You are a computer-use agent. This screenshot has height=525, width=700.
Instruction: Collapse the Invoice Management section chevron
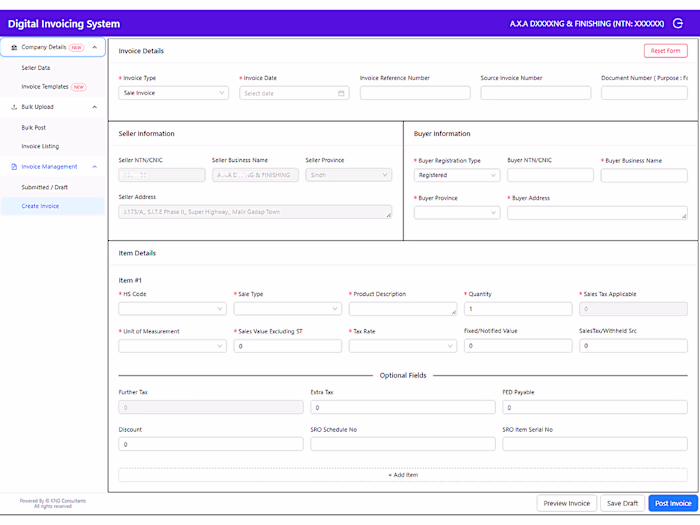tap(95, 167)
